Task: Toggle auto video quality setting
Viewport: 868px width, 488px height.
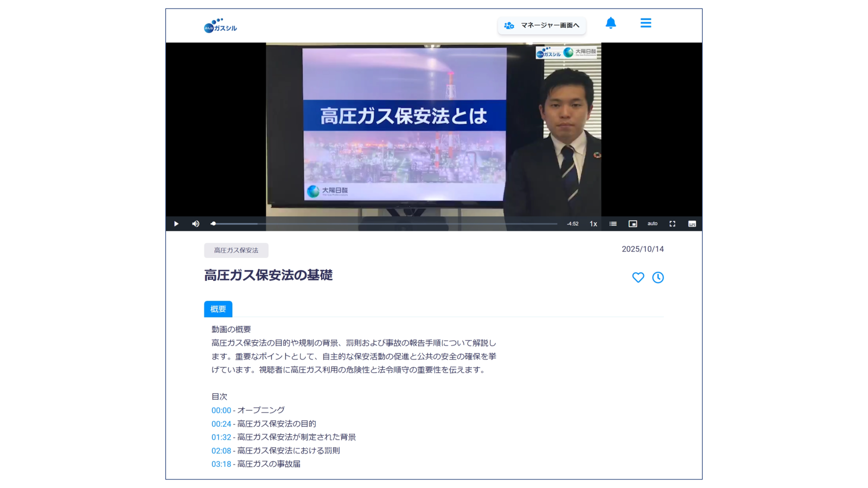Action: point(652,223)
